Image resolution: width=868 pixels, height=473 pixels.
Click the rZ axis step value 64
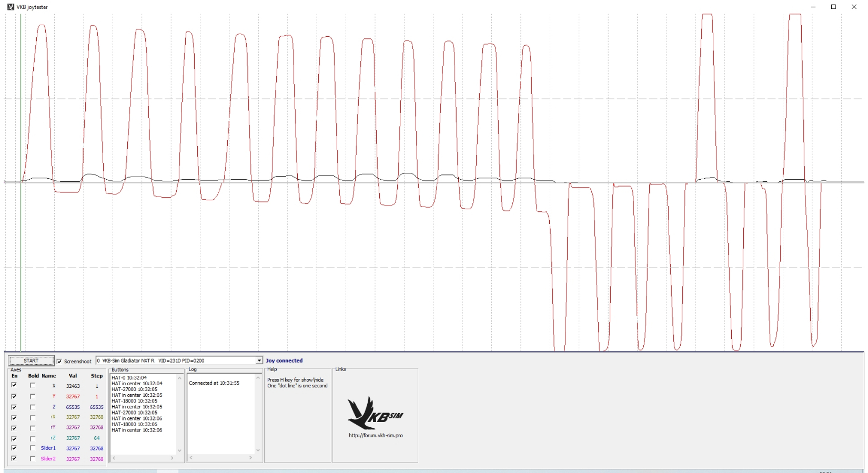97,438
